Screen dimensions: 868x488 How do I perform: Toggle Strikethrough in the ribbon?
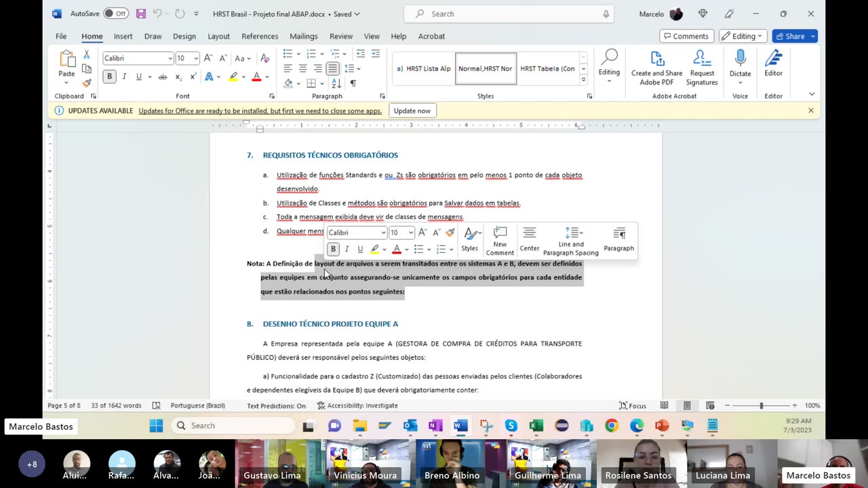(162, 77)
